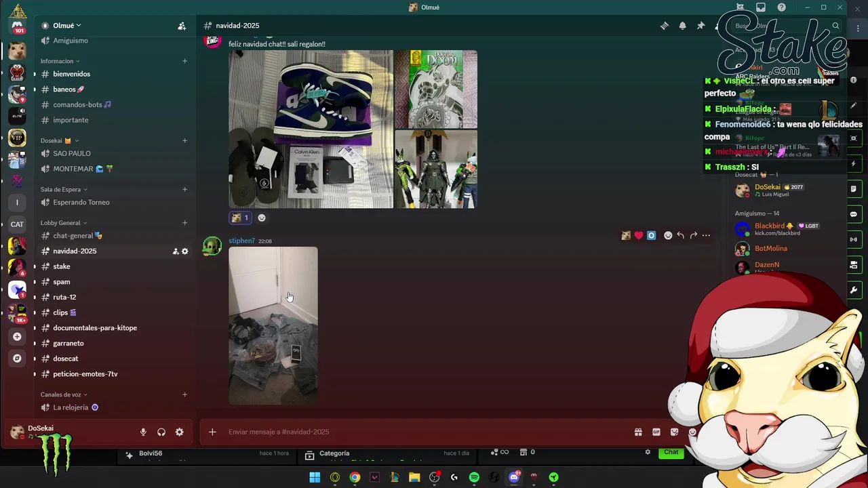Open the VIP server icon

tap(17, 138)
